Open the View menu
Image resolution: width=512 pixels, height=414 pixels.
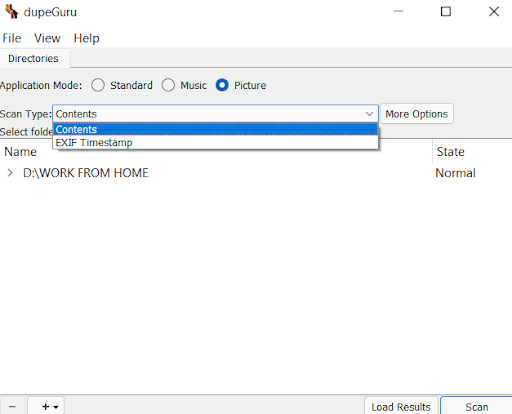tap(47, 38)
